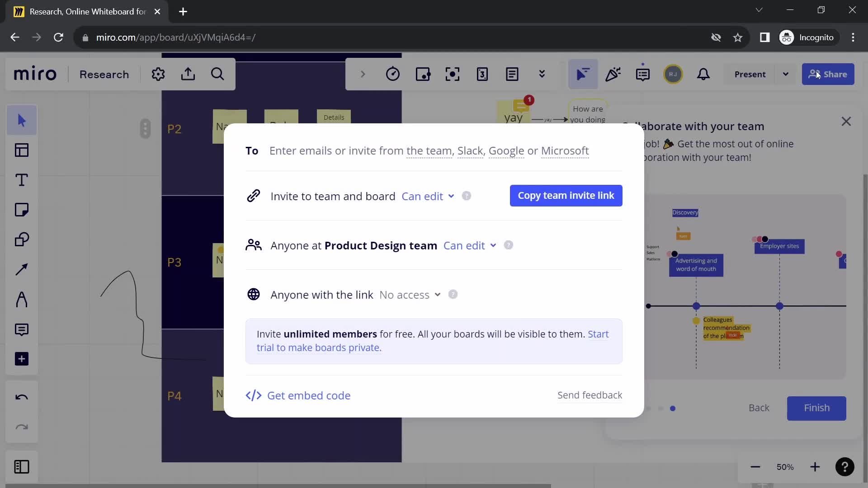Image resolution: width=868 pixels, height=488 pixels.
Task: Enter email in the To field
Action: [x=429, y=150]
